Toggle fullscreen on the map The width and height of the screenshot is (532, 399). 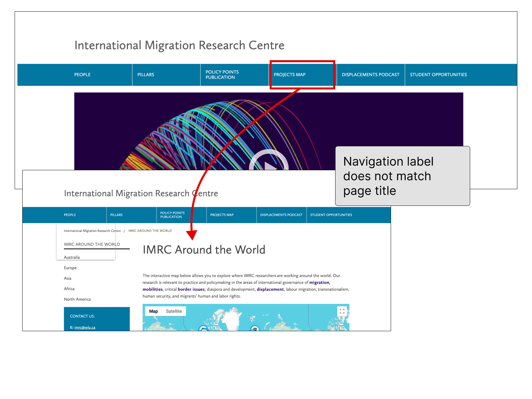(x=342, y=311)
